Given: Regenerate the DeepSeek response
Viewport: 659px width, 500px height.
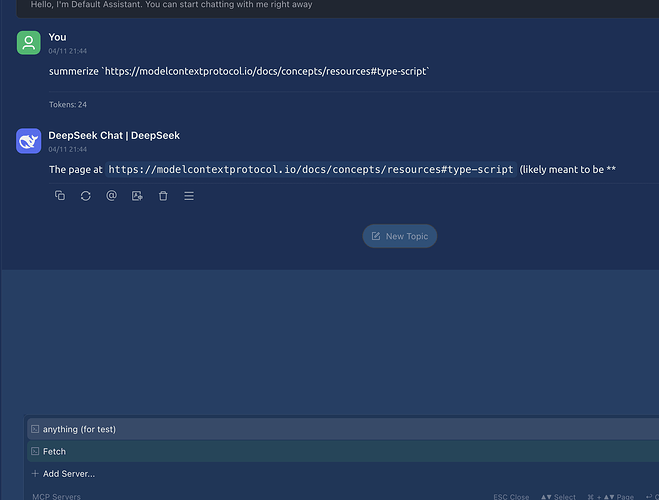Looking at the screenshot, I should (x=86, y=196).
